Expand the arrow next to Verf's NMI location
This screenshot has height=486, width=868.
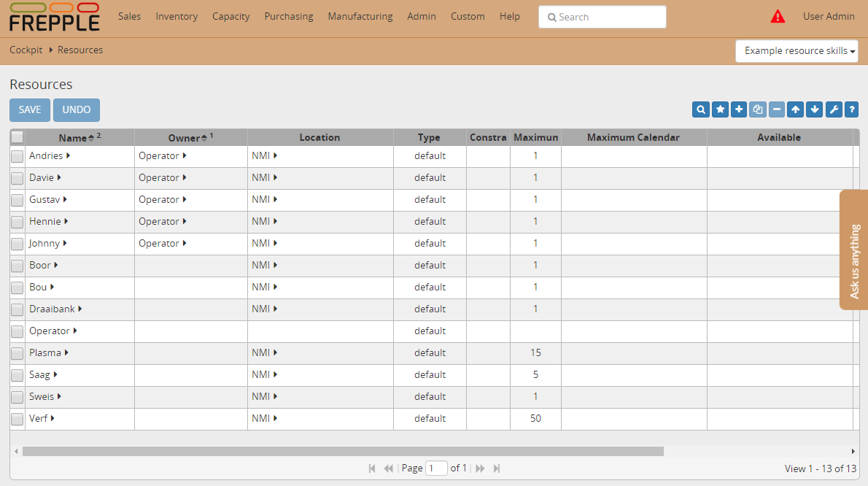[276, 418]
